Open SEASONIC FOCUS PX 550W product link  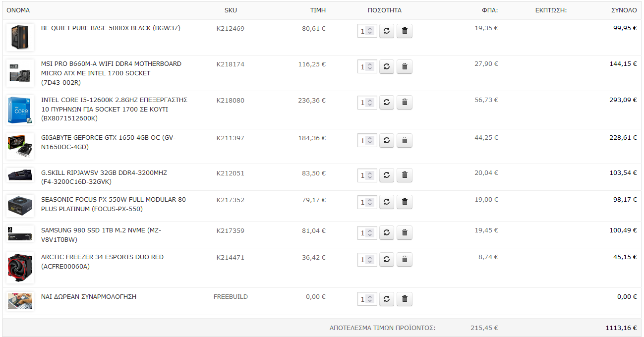pyautogui.click(x=114, y=204)
